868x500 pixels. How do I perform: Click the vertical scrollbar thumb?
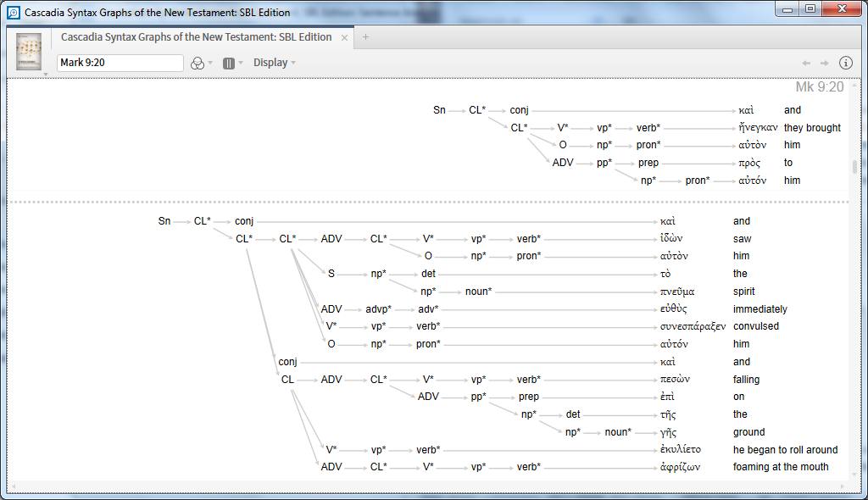coord(854,167)
